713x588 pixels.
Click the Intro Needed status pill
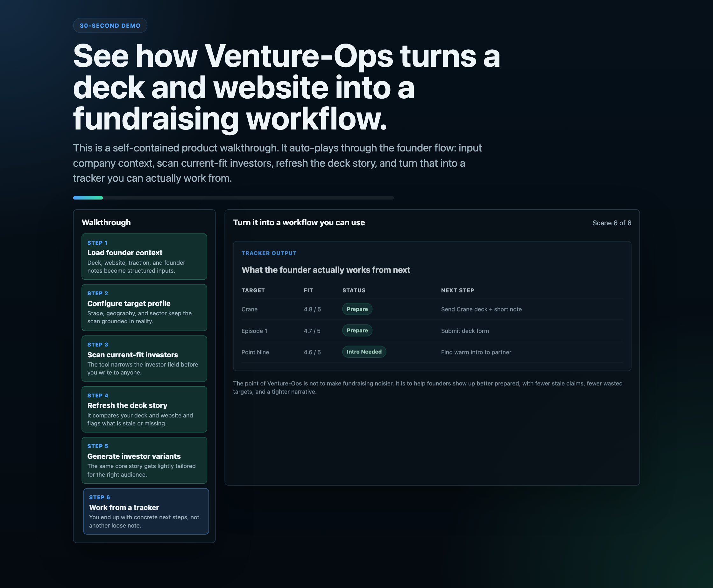(x=364, y=352)
